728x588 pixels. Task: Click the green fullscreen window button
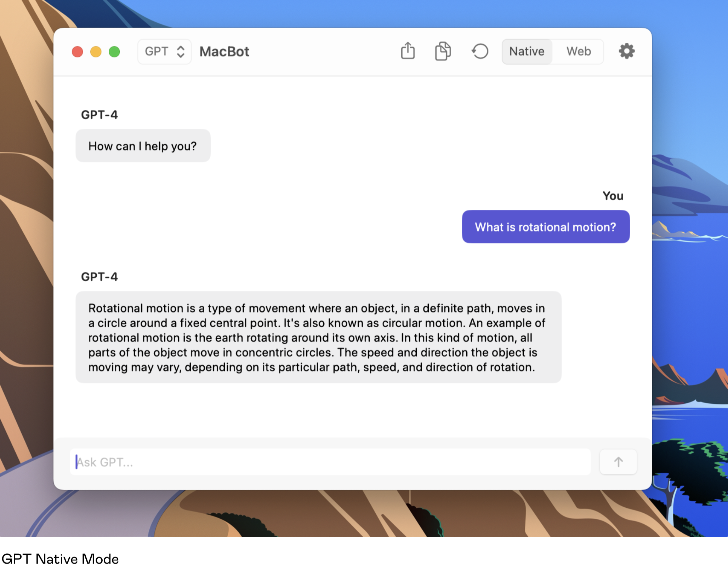pos(114,52)
